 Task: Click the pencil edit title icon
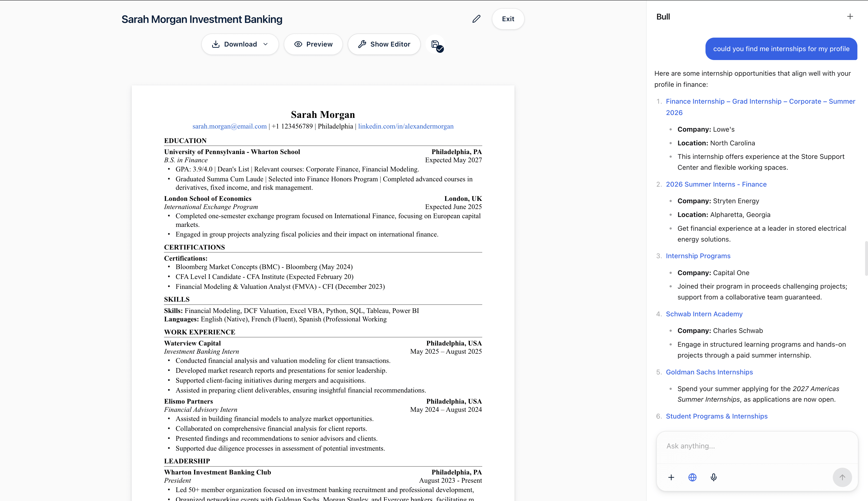pyautogui.click(x=476, y=19)
